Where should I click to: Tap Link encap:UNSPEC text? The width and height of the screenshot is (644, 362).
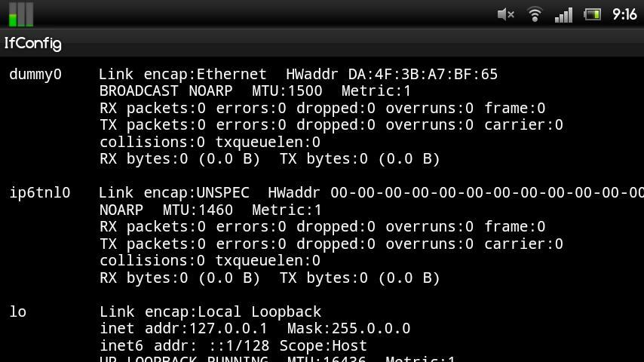click(x=173, y=193)
